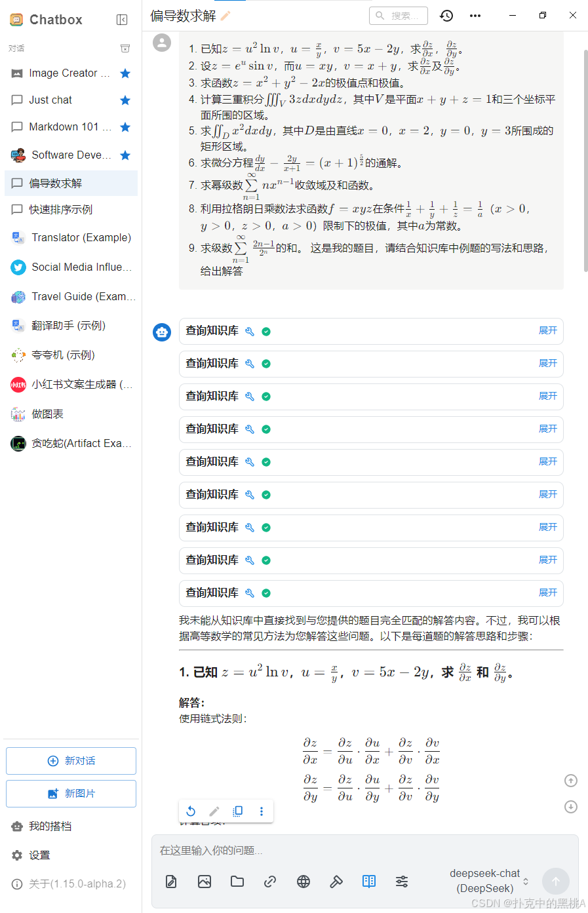
Task: Expand the second 查询知识库 result
Action: click(x=548, y=364)
